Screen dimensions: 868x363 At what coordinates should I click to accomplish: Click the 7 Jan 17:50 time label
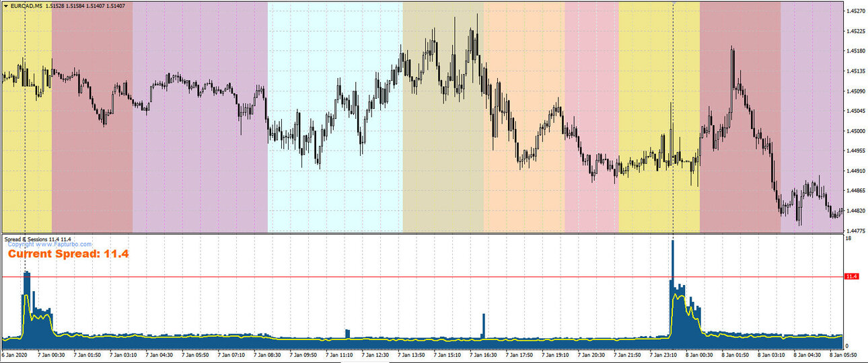(519, 355)
